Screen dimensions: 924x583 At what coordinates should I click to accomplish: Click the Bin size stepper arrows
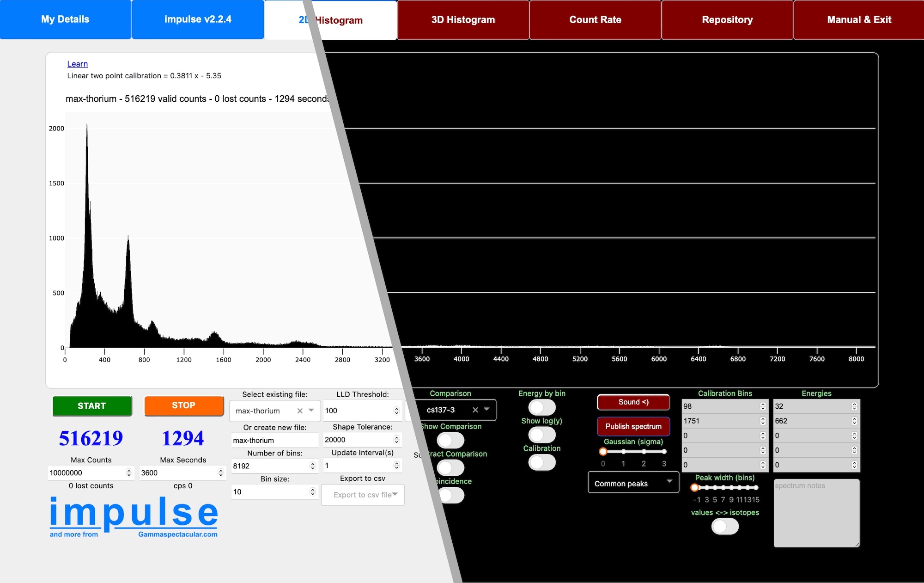pos(313,491)
